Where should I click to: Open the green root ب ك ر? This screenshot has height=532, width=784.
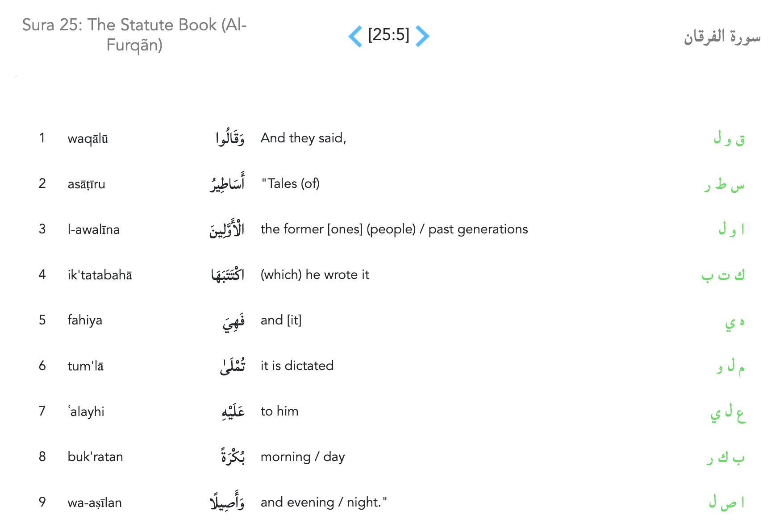[726, 457]
